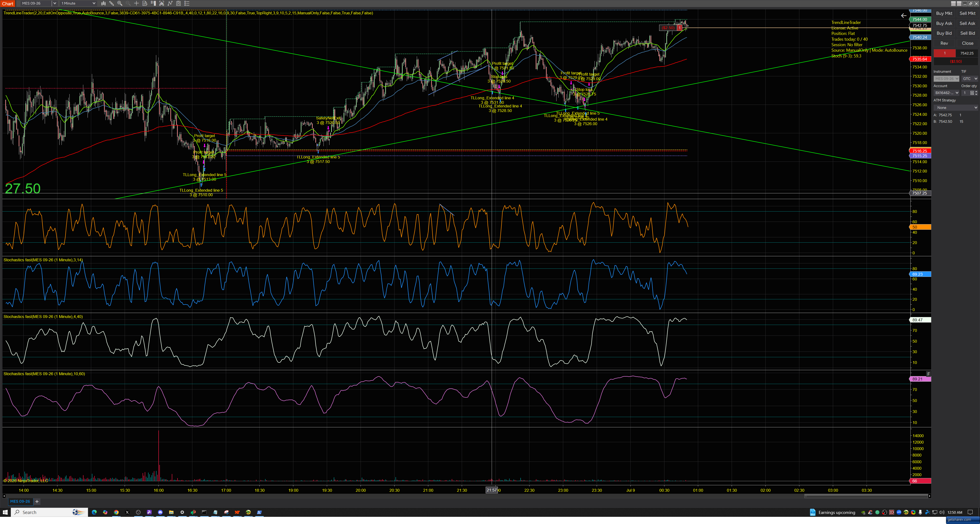Click the Chart Trader Instrument MES 09-26 dropdown
This screenshot has height=524, width=980.
pyautogui.click(x=946, y=79)
